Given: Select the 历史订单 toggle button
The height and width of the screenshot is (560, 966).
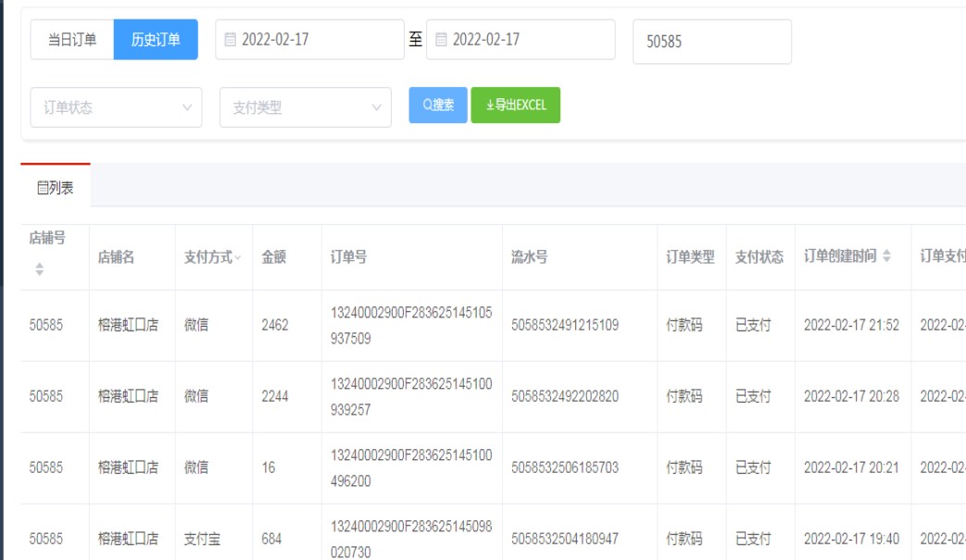Looking at the screenshot, I should [156, 40].
